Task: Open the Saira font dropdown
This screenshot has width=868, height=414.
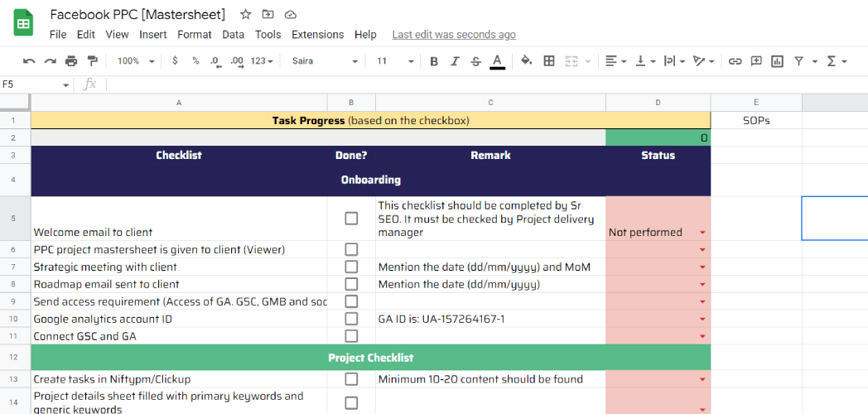Action: coord(325,61)
